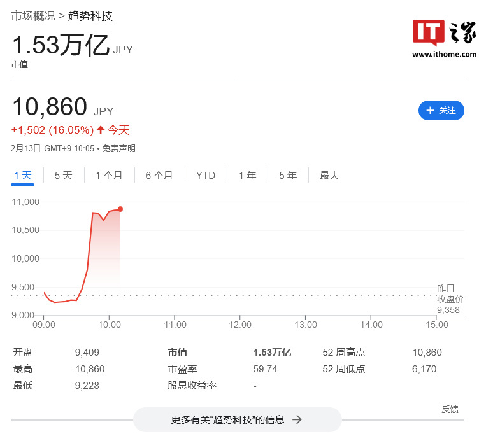Select the 1 天 time range tab

[23, 176]
